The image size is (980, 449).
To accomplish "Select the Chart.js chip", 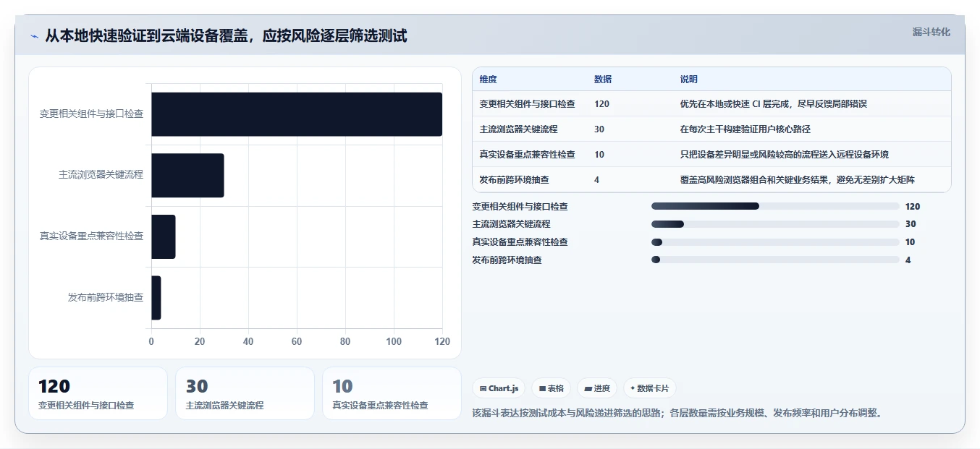I will pyautogui.click(x=499, y=388).
